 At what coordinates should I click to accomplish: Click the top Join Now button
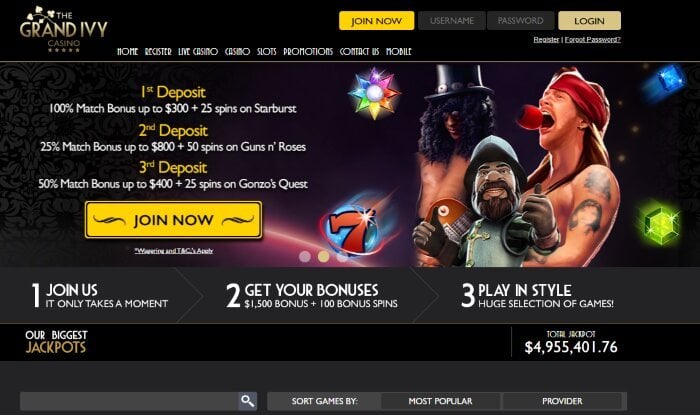pos(376,21)
